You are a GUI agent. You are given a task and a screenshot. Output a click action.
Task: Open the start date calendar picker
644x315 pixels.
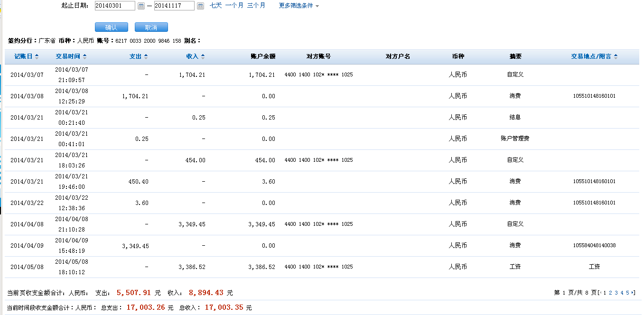coord(141,6)
